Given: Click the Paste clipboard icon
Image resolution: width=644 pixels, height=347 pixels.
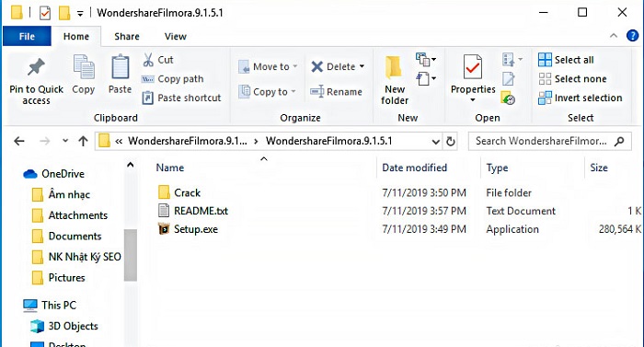Looking at the screenshot, I should (120, 67).
